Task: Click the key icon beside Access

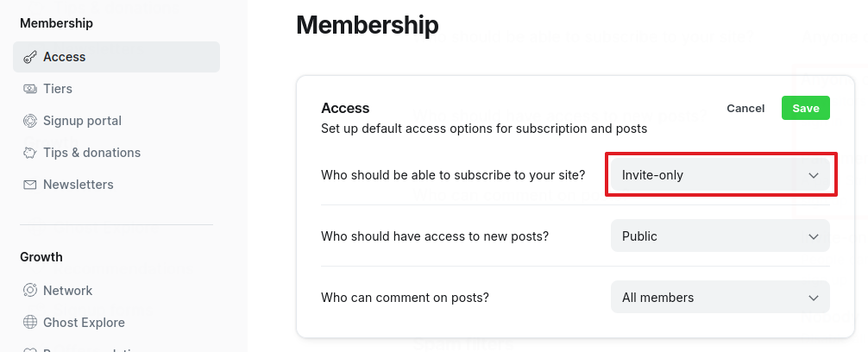Action: click(30, 57)
